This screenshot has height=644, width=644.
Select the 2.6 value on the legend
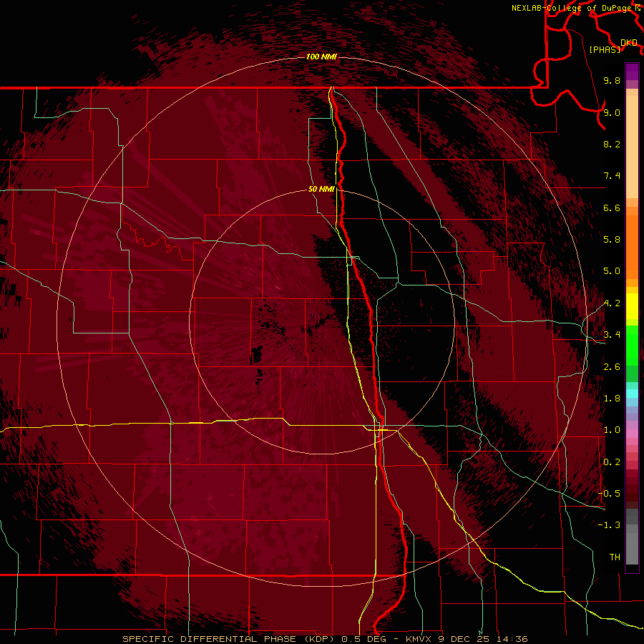click(612, 367)
